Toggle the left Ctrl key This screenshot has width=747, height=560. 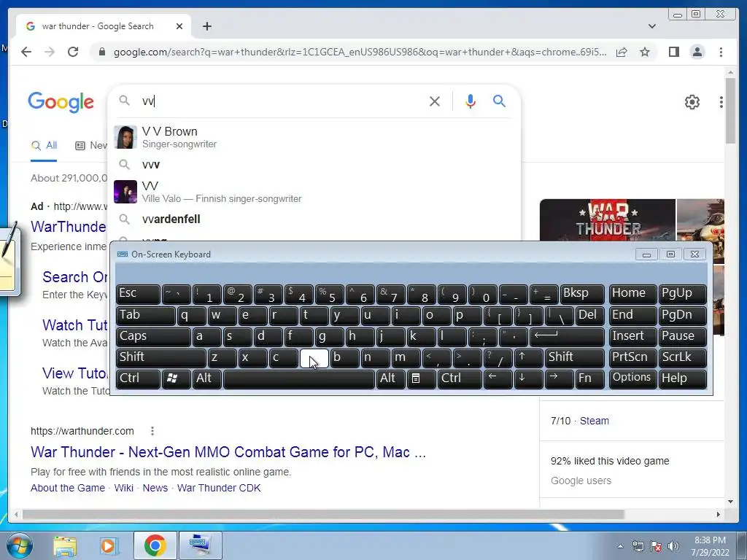(x=138, y=379)
